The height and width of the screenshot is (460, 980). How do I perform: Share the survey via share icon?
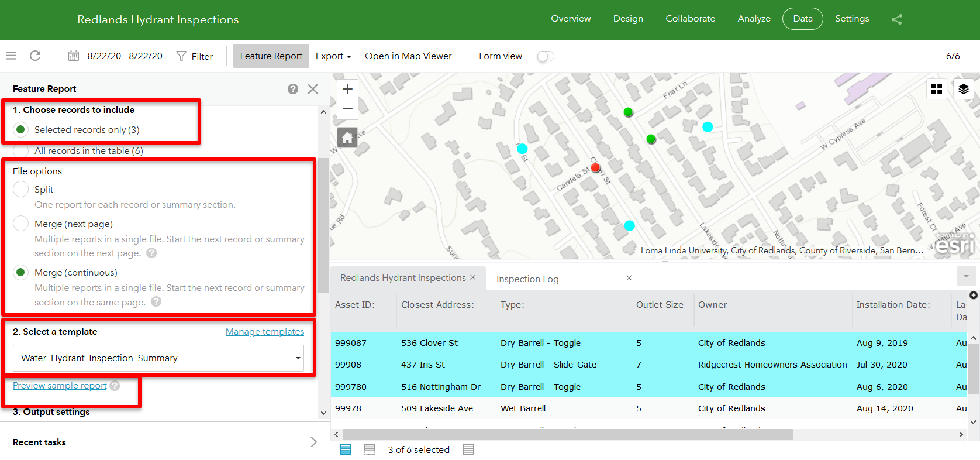pyautogui.click(x=897, y=19)
